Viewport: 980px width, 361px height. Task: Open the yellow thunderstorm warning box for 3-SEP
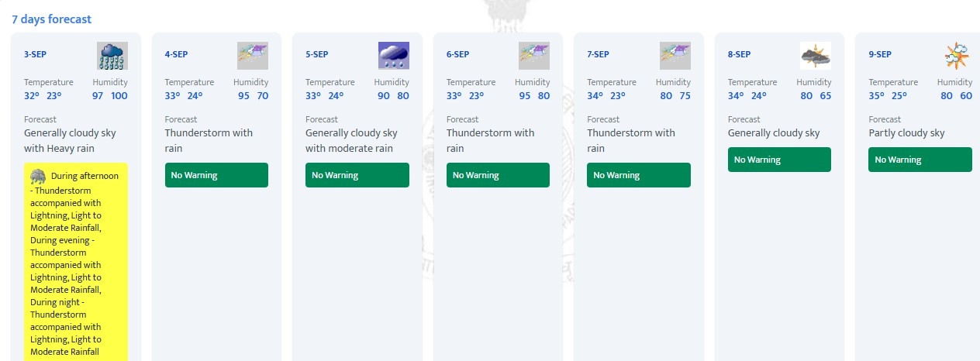point(76,262)
